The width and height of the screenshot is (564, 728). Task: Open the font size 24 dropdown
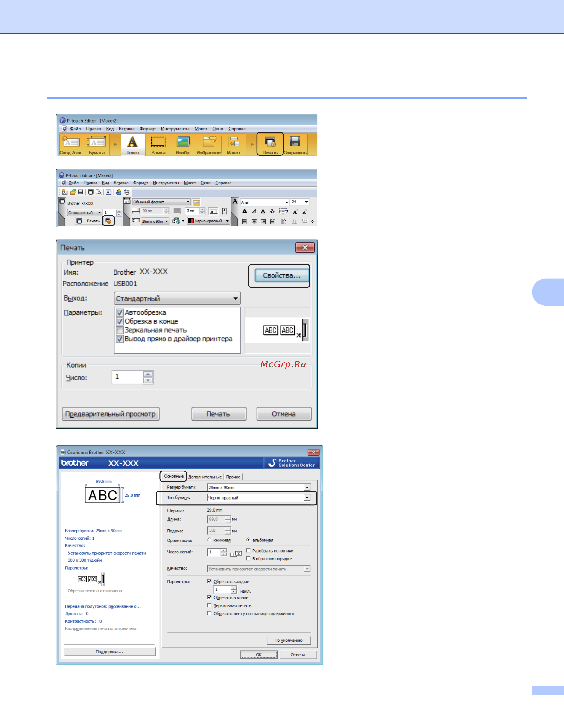pos(300,202)
